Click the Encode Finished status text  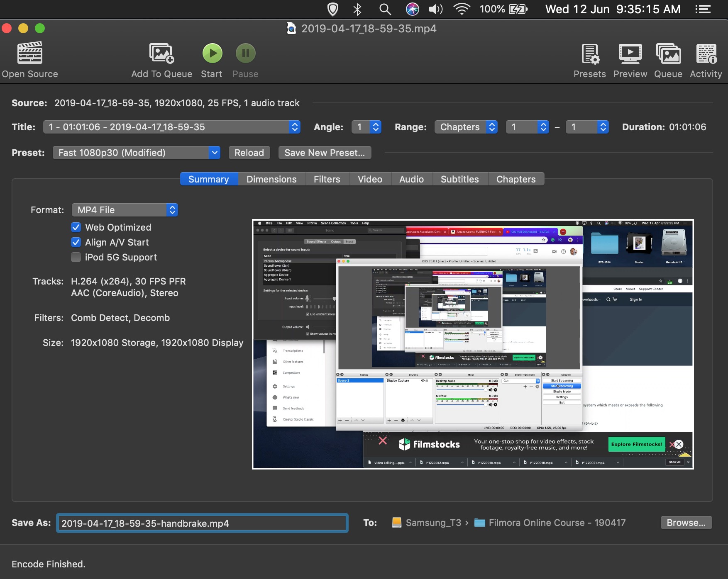point(49,564)
